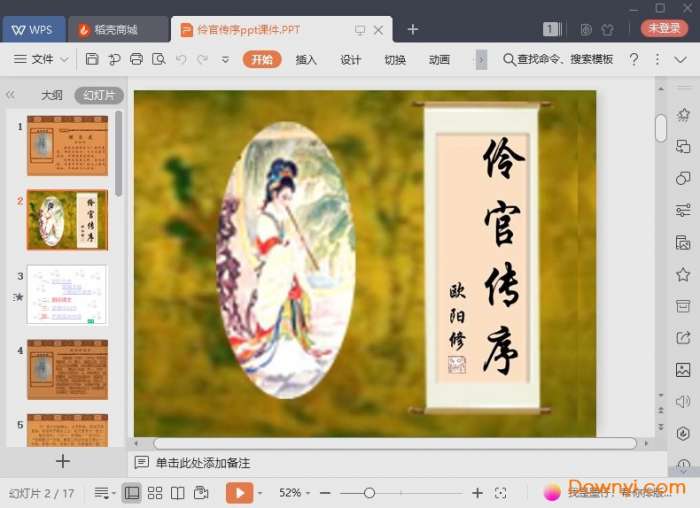Open the notes layout menu icon
The height and width of the screenshot is (508, 700).
104,493
